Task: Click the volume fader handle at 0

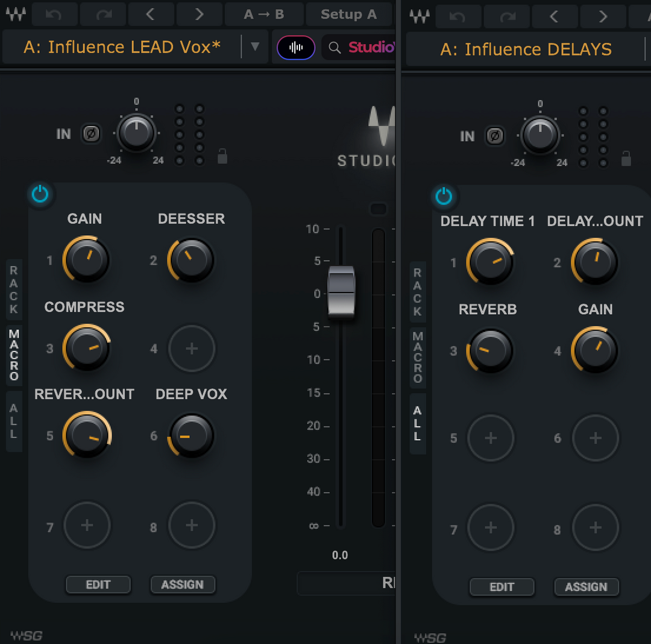Action: point(342,291)
